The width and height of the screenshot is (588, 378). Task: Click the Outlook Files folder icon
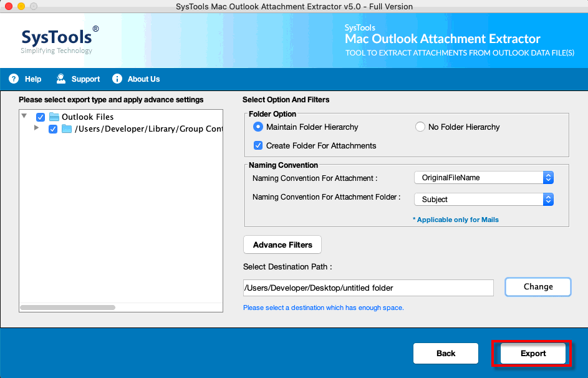pyautogui.click(x=54, y=117)
